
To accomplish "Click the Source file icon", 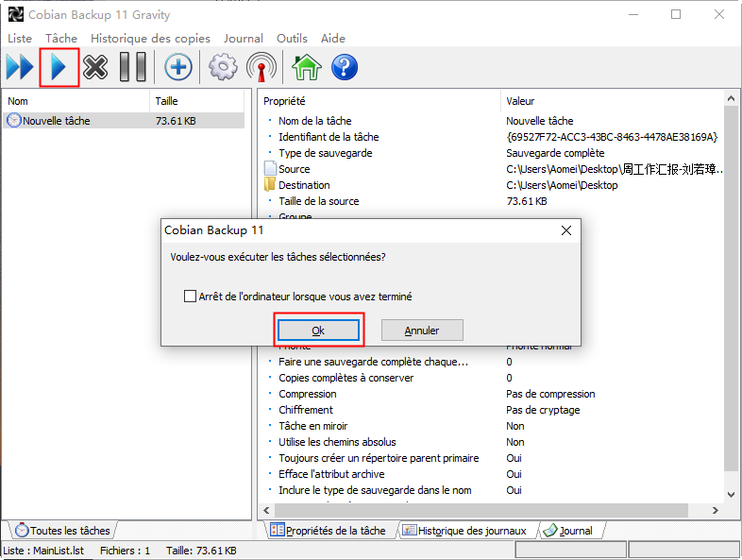I will click(270, 168).
